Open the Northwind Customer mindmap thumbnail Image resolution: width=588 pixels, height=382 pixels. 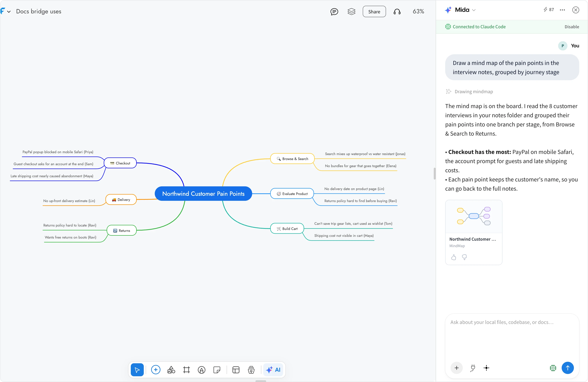click(x=474, y=216)
